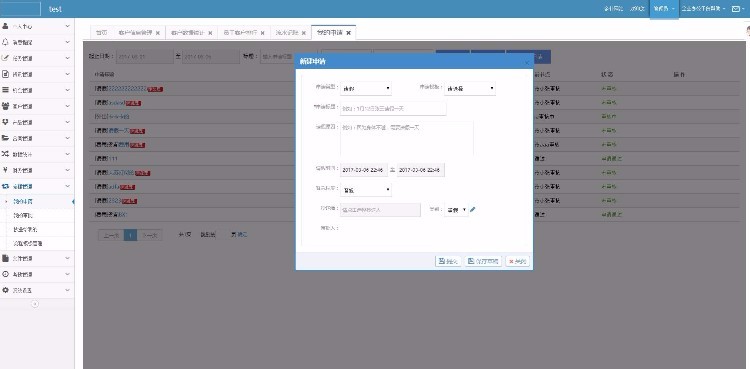Close the active sixth tab with its X
Image resolution: width=750 pixels, height=369 pixels.
(x=348, y=33)
